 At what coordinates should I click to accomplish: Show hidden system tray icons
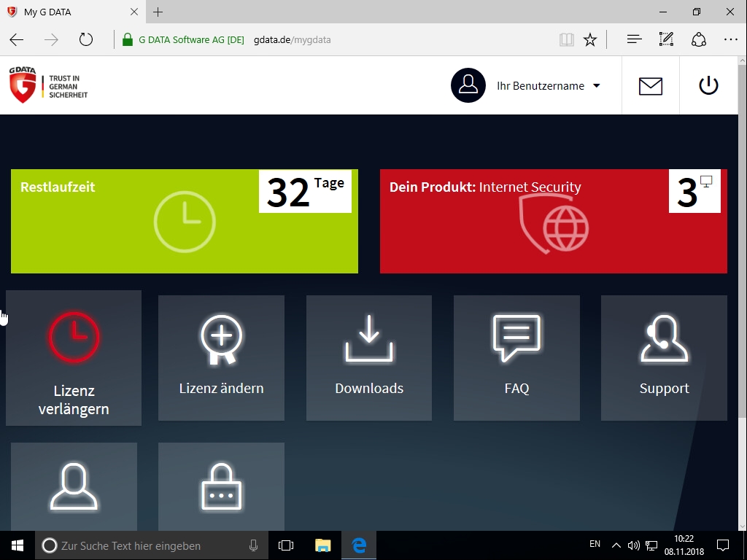coord(616,545)
